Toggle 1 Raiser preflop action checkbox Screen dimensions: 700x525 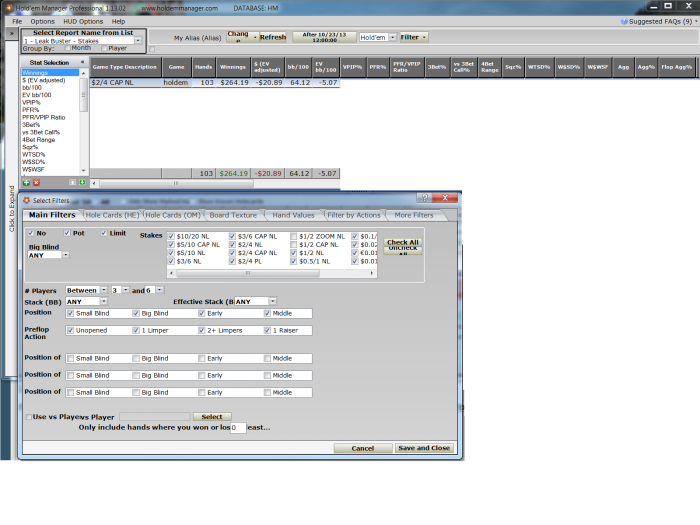coord(267,330)
